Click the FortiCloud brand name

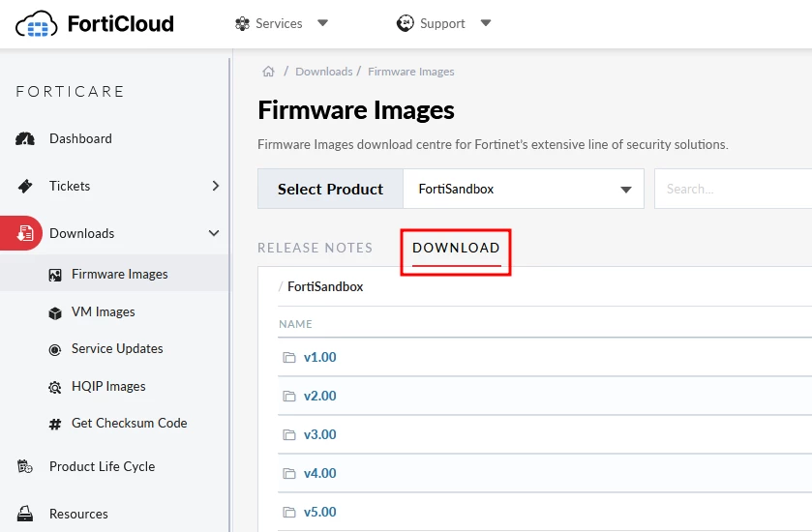tap(121, 24)
